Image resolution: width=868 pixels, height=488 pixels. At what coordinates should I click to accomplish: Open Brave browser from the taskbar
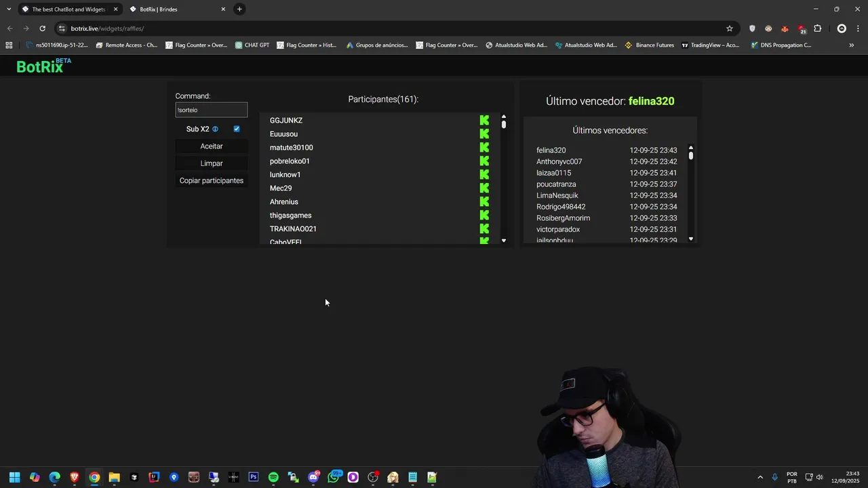coord(75,477)
